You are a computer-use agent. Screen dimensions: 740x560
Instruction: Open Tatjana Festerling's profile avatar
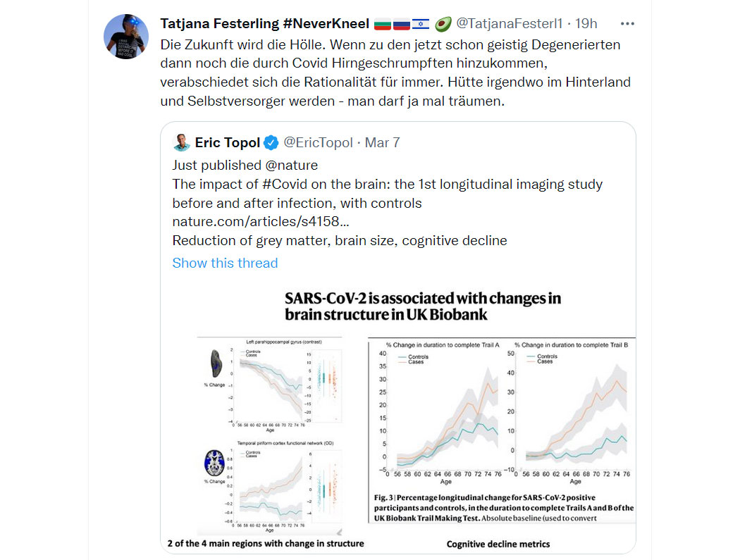click(126, 37)
